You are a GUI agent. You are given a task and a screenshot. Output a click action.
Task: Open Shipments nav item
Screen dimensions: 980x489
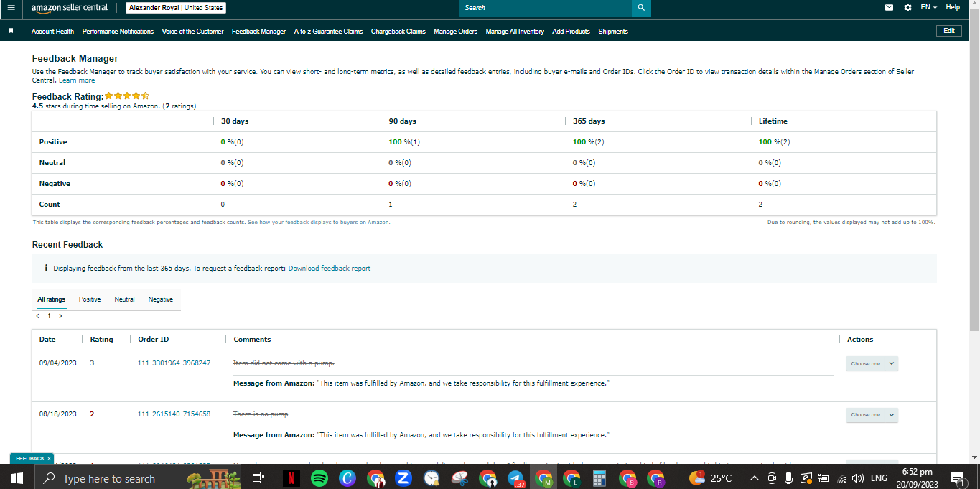tap(613, 32)
